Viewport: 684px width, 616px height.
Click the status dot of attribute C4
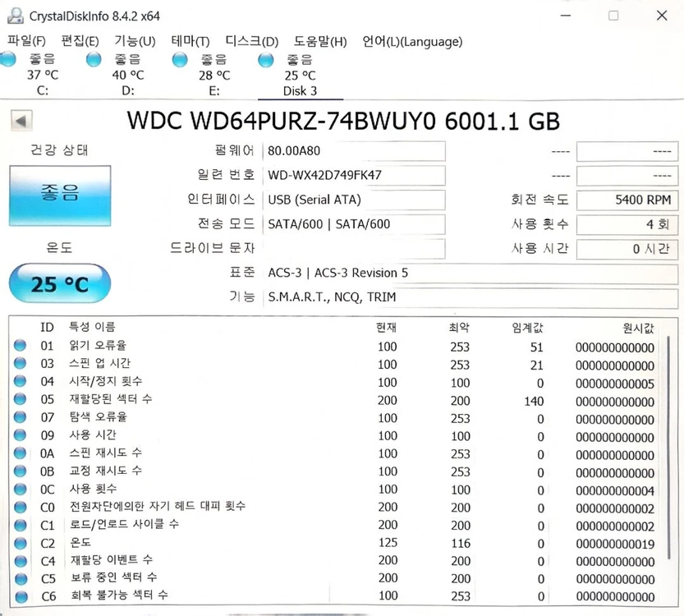(x=21, y=561)
